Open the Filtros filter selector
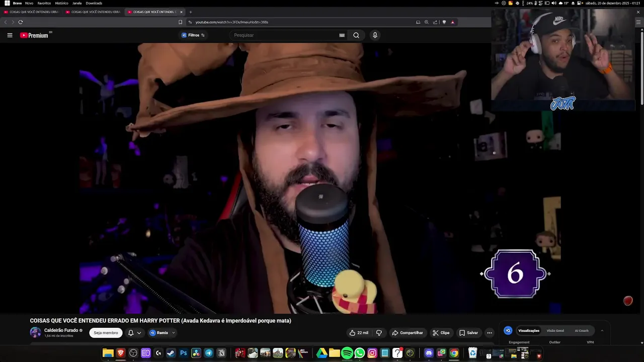The width and height of the screenshot is (644, 362). point(193,35)
